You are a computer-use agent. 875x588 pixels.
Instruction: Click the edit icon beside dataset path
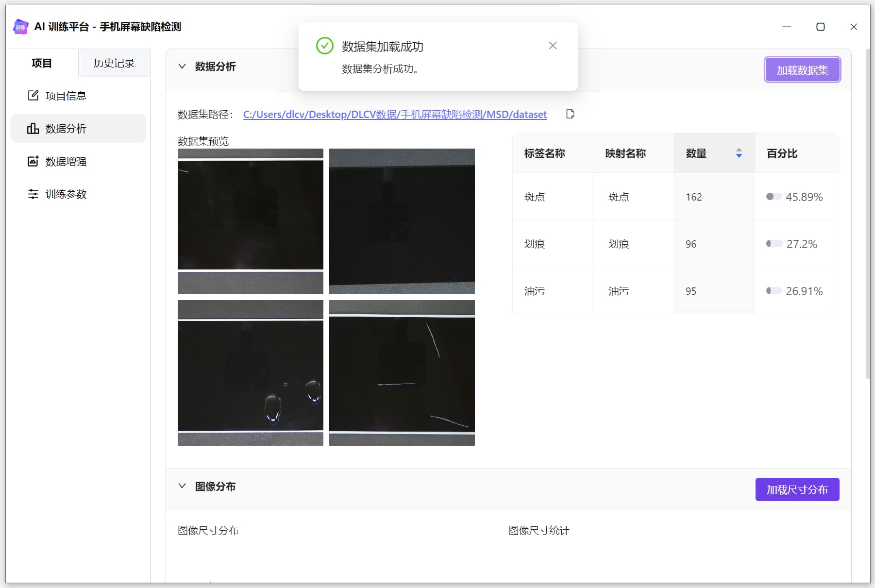[x=571, y=114]
